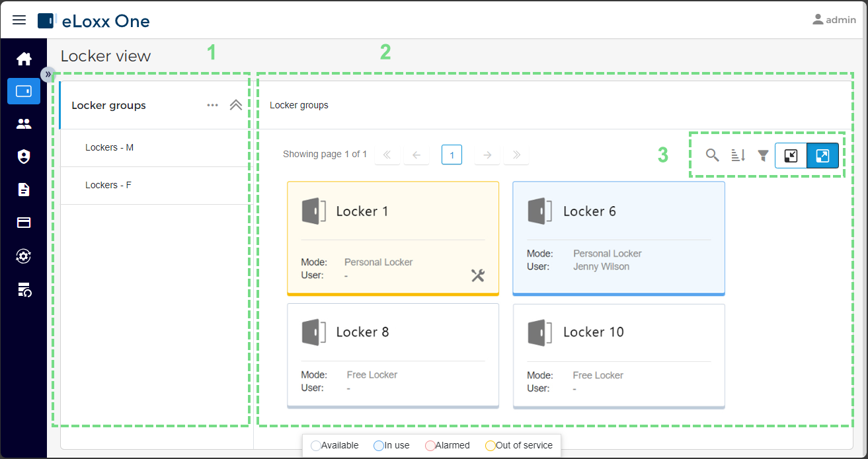Screen dimensions: 868x459
Task: Open the filter funnel icon
Action: [763, 155]
